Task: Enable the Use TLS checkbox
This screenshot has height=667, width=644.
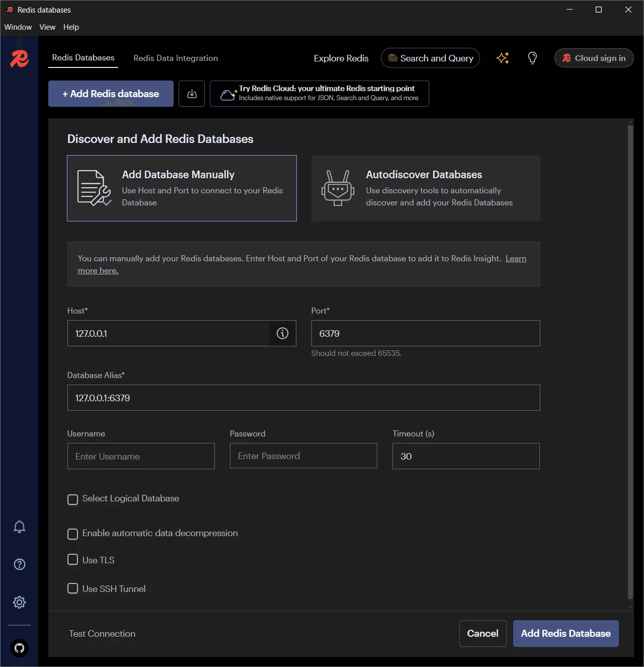Action: (x=72, y=559)
